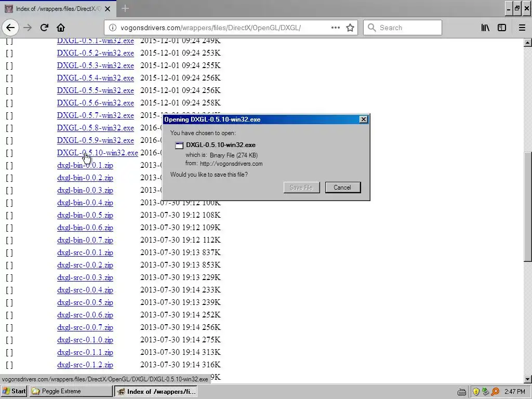This screenshot has width=532, height=399.
Task: Download dxgl-bin-0.0.5.zip
Action: tap(85, 215)
